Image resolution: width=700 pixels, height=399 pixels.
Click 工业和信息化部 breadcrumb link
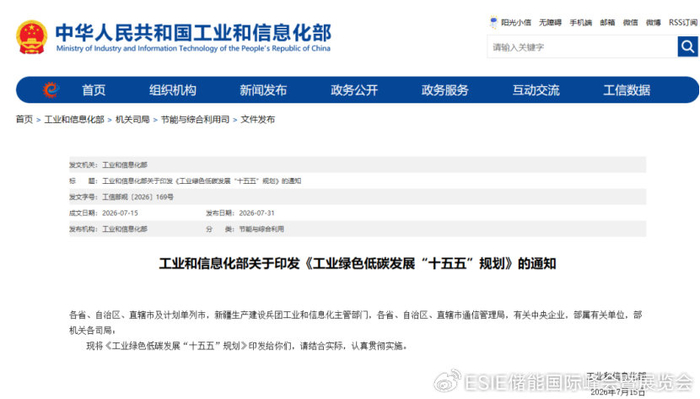(x=74, y=119)
